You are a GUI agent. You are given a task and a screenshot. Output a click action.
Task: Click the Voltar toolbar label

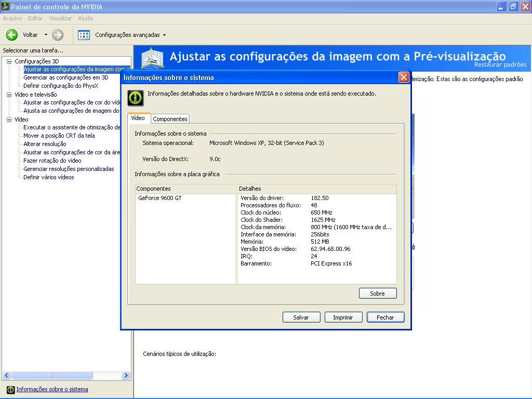(x=30, y=35)
